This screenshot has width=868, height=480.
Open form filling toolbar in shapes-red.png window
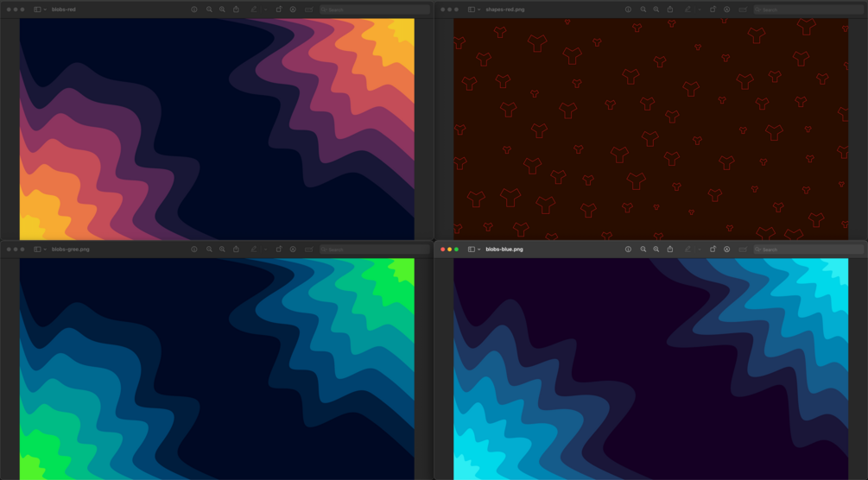tap(743, 9)
